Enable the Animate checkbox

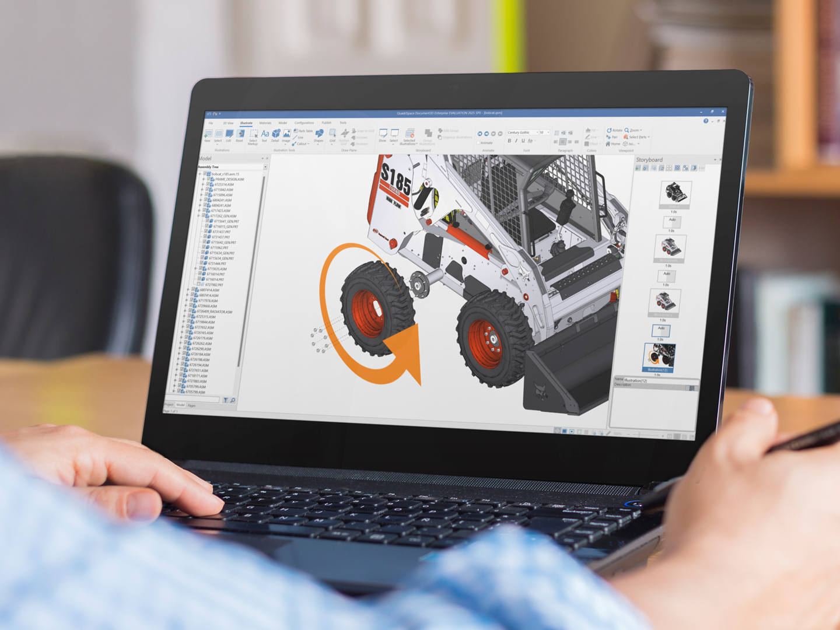pyautogui.click(x=478, y=143)
